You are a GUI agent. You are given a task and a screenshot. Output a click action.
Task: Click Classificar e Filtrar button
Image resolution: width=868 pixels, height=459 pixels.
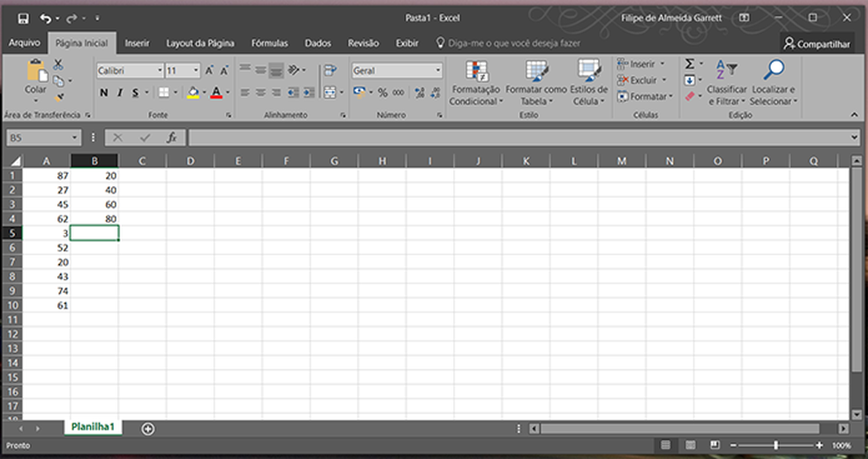tap(726, 84)
